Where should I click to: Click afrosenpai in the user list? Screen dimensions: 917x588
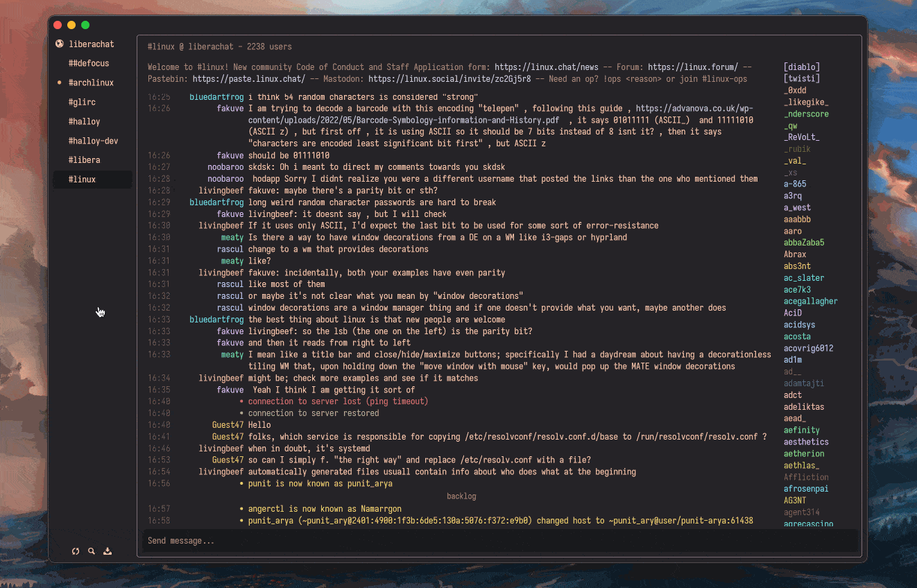[x=806, y=489]
